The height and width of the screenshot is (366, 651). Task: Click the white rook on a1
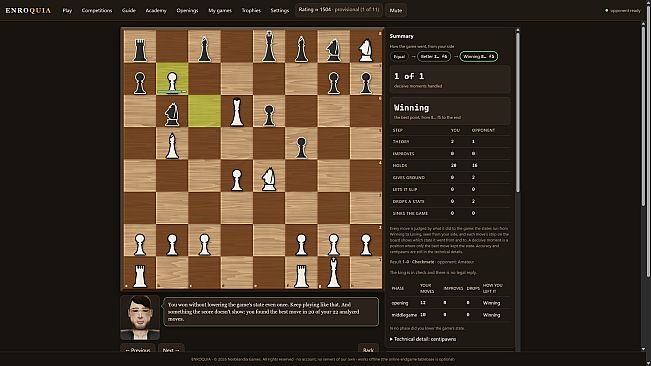click(140, 276)
